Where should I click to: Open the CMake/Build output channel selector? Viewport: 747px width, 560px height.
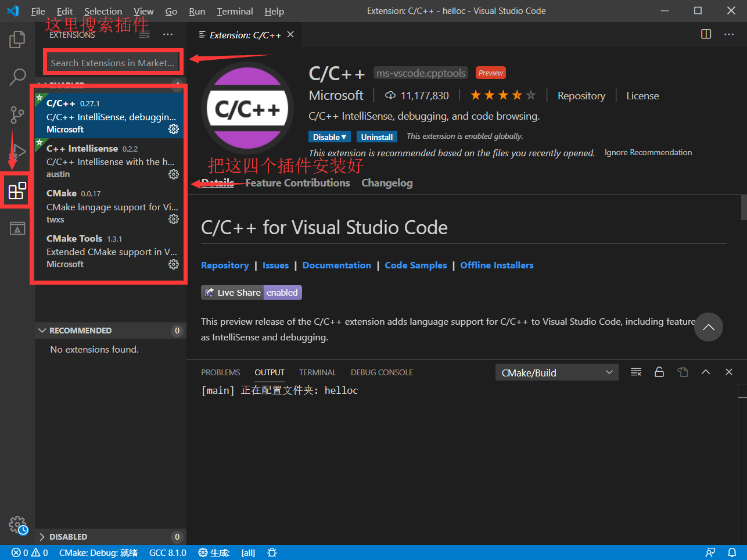pos(556,372)
